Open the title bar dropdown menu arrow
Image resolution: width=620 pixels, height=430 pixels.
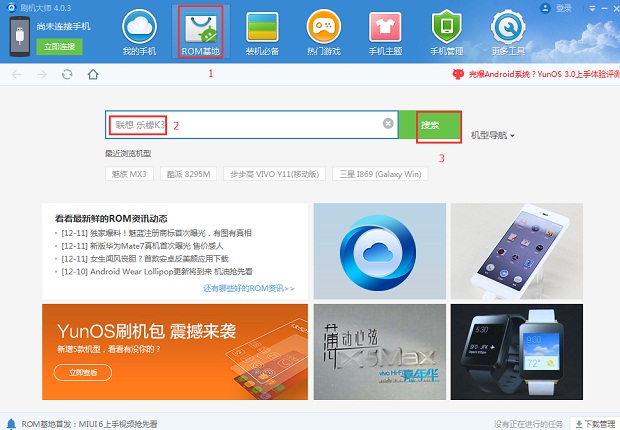pos(592,8)
